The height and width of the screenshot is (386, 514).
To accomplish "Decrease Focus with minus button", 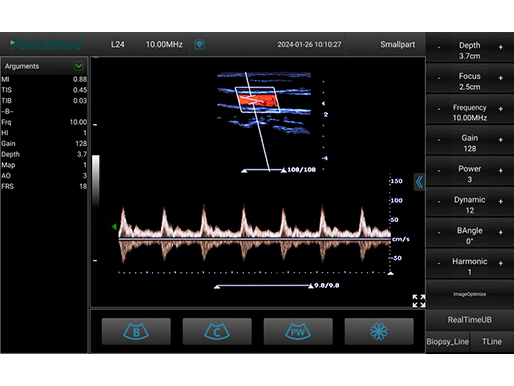I will tap(439, 78).
